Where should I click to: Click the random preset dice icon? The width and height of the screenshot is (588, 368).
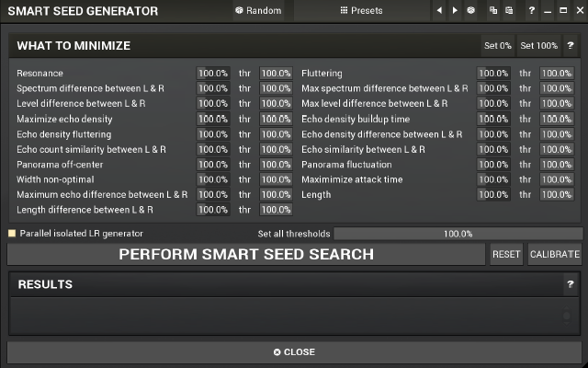(x=470, y=11)
